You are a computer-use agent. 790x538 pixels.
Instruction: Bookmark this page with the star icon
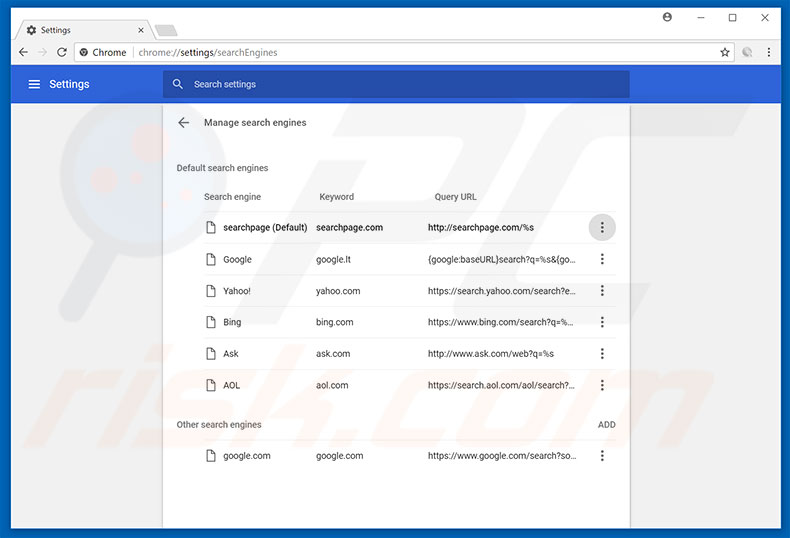(725, 52)
